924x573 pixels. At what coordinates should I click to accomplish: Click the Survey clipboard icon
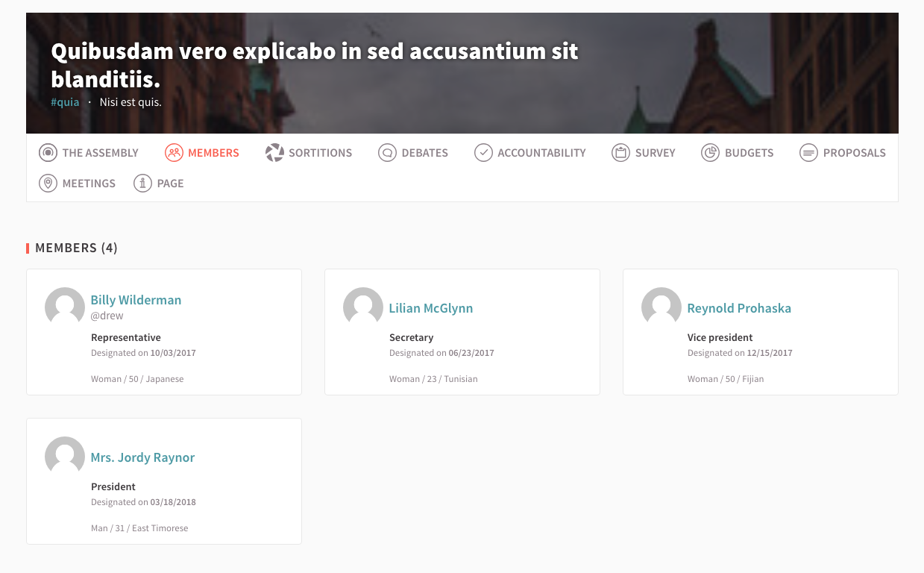(x=620, y=153)
